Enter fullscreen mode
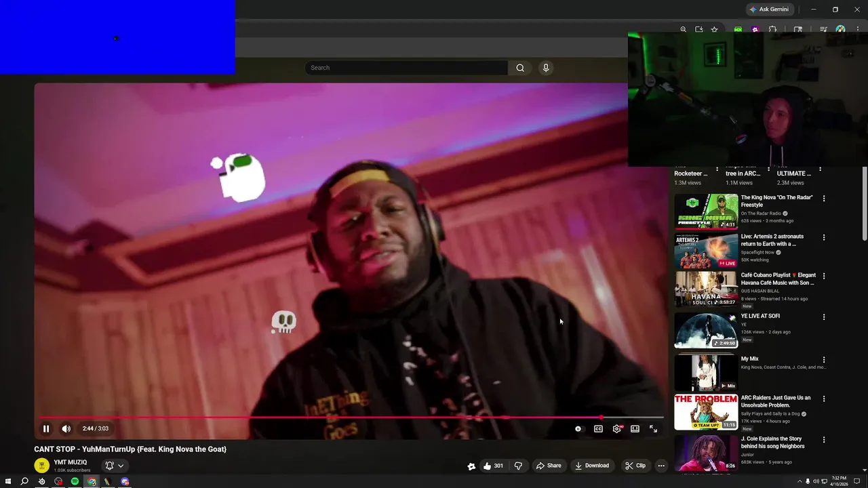 [653, 428]
